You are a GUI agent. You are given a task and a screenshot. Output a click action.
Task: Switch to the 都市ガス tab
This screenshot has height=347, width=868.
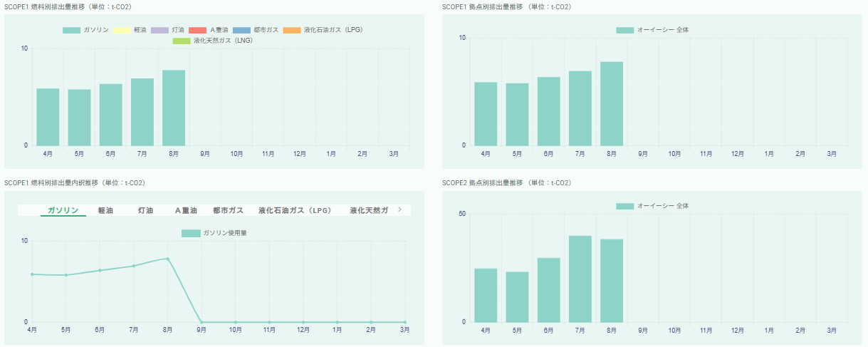click(228, 210)
